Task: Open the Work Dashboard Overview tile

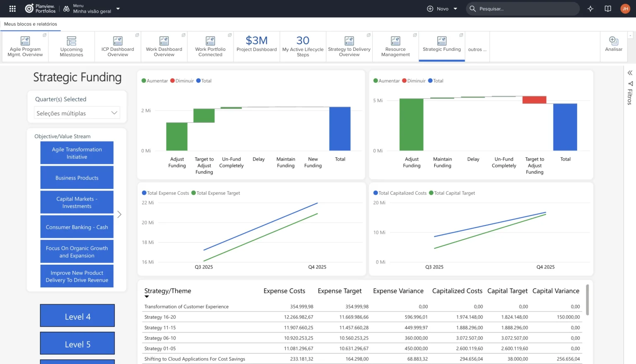Action: (x=164, y=47)
